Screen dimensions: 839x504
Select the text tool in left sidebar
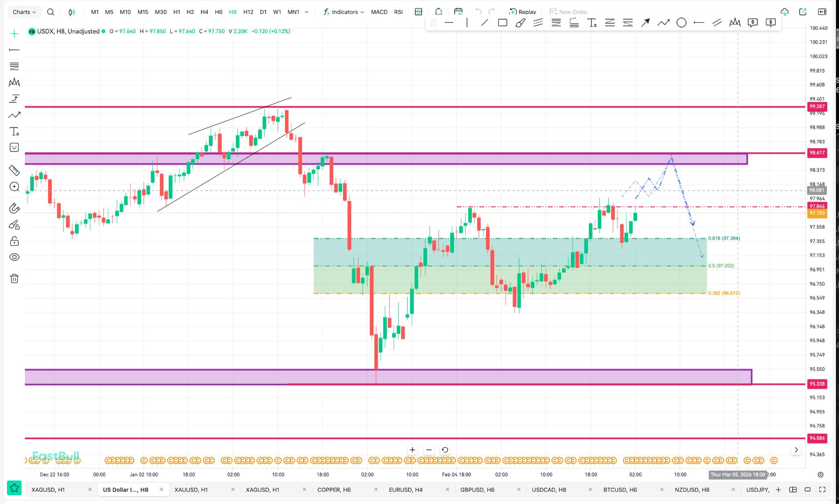(14, 131)
